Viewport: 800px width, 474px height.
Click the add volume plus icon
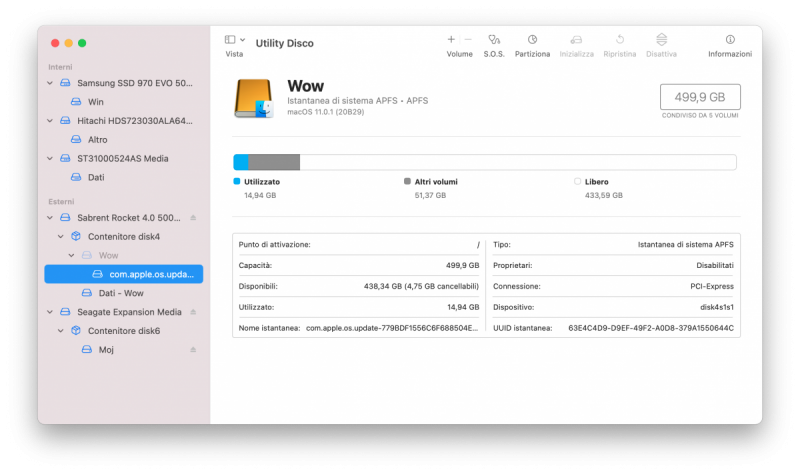(x=451, y=39)
